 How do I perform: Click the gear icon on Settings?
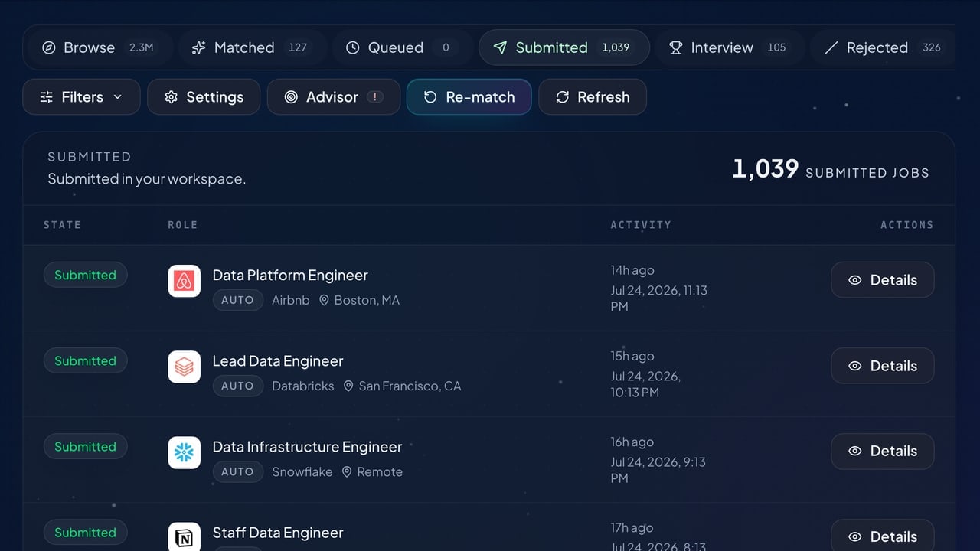click(x=171, y=97)
